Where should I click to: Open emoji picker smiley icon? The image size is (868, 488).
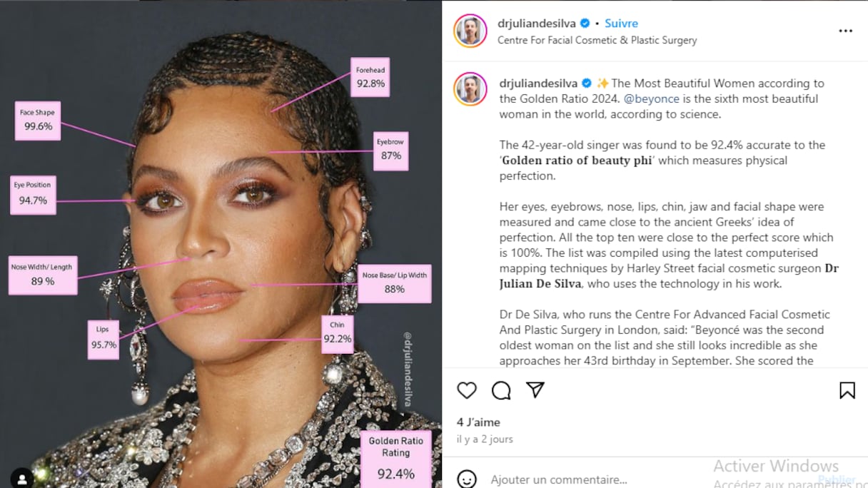(x=467, y=479)
